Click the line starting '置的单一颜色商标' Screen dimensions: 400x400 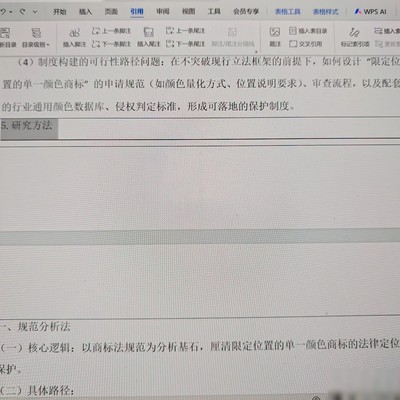click(x=201, y=84)
